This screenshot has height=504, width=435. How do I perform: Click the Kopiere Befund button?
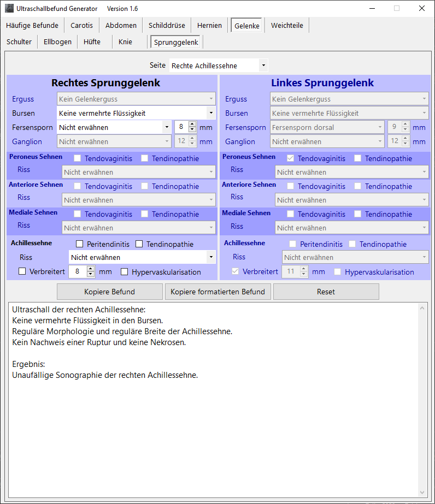(x=109, y=292)
